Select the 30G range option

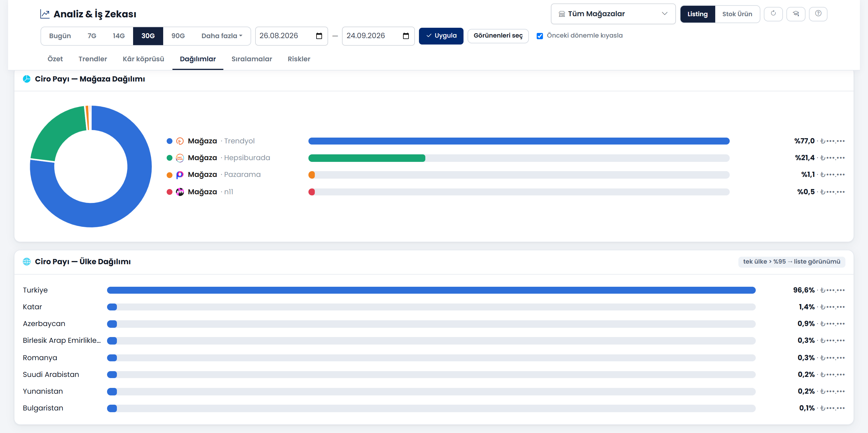click(148, 36)
